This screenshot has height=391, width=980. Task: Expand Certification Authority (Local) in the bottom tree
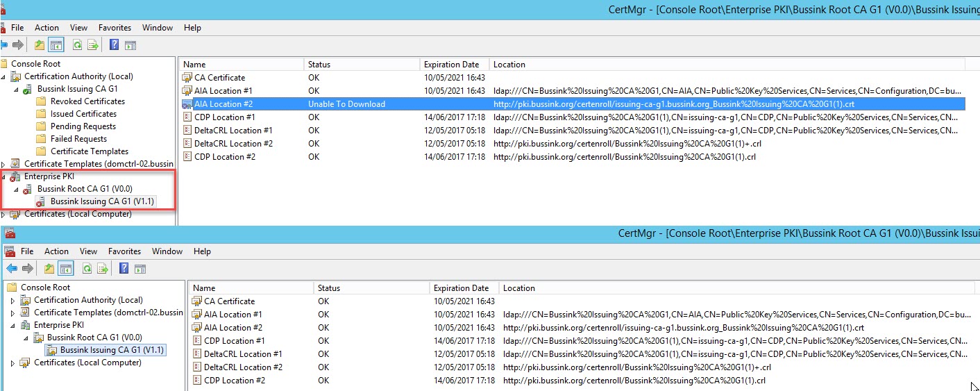pos(13,300)
